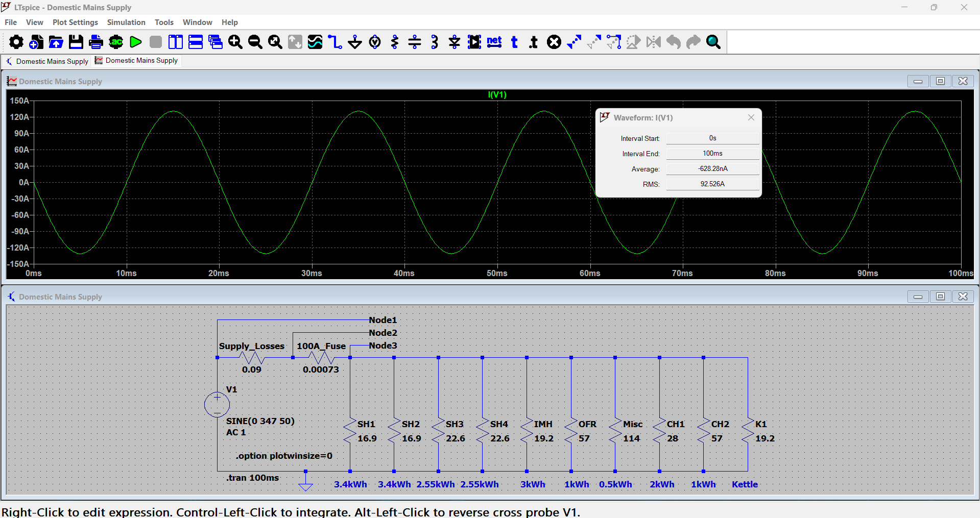This screenshot has height=518, width=980.
Task: Click the Average -628.28nA field
Action: (x=712, y=169)
